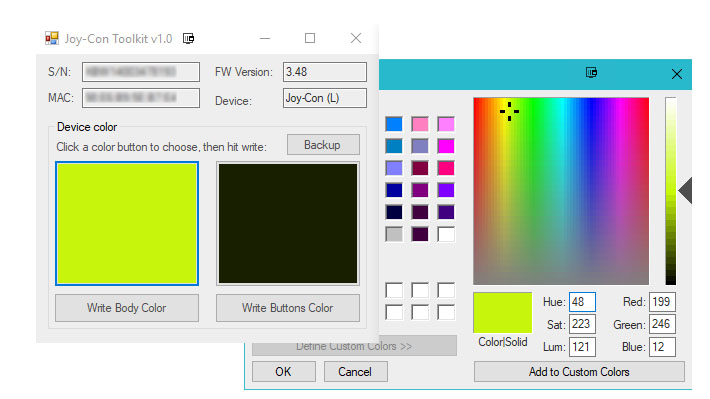
Task: Click Write Body Color button
Action: coord(127,308)
